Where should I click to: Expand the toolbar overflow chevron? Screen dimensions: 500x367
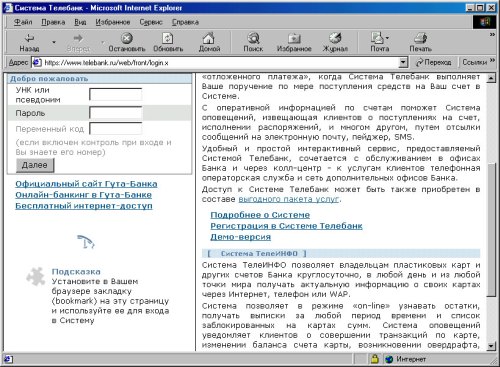point(492,35)
